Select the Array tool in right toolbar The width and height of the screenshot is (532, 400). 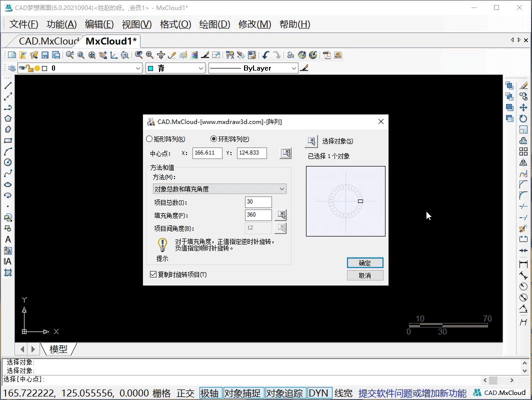[523, 151]
